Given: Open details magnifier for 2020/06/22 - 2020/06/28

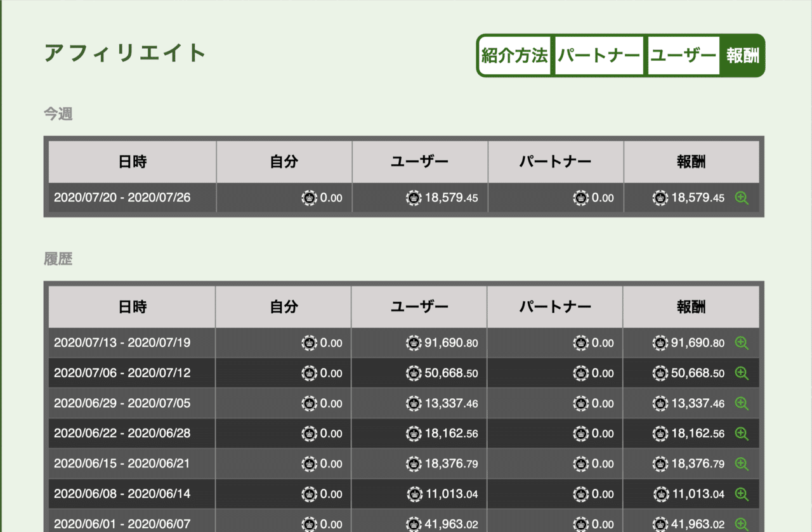Looking at the screenshot, I should 742,434.
